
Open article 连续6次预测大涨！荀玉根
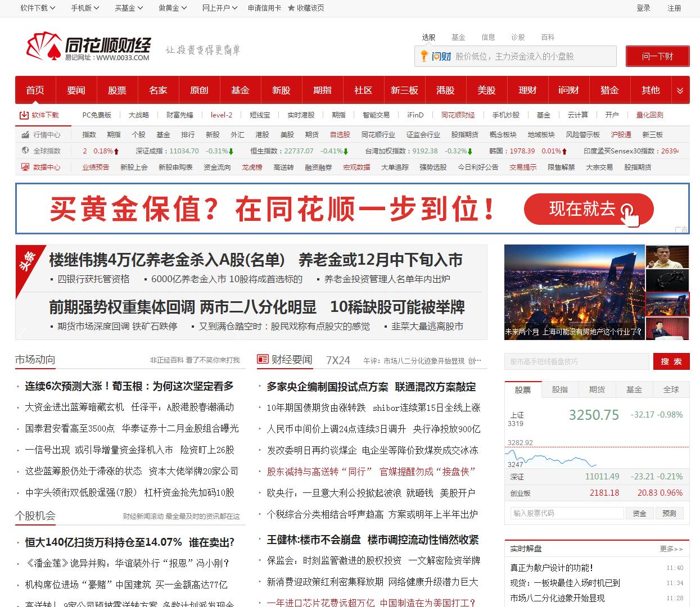(x=129, y=386)
